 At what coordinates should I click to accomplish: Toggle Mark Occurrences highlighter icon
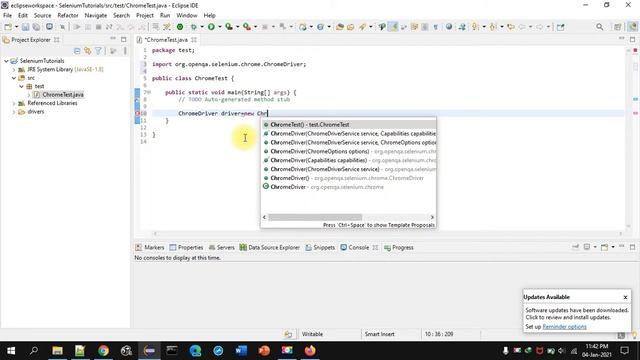[393, 27]
